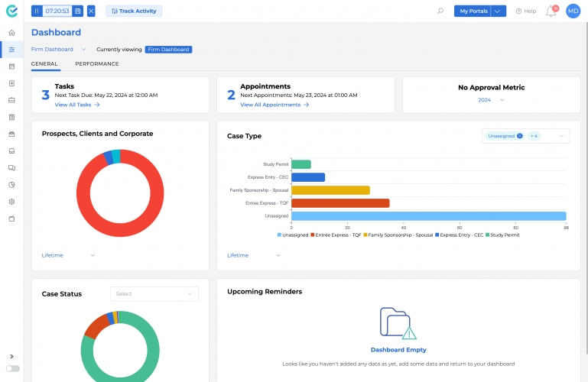Click the orange Entrée Express - TQF bar
This screenshot has height=382, width=588.
pyautogui.click(x=340, y=203)
